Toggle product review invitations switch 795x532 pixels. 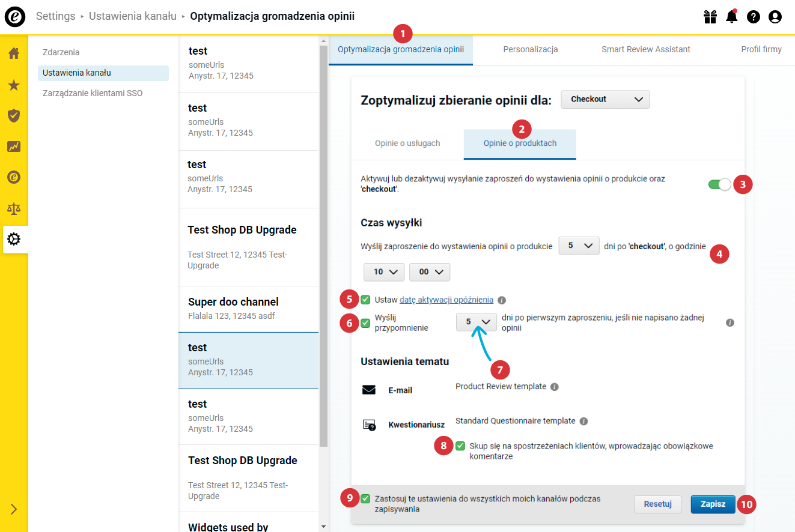point(720,184)
